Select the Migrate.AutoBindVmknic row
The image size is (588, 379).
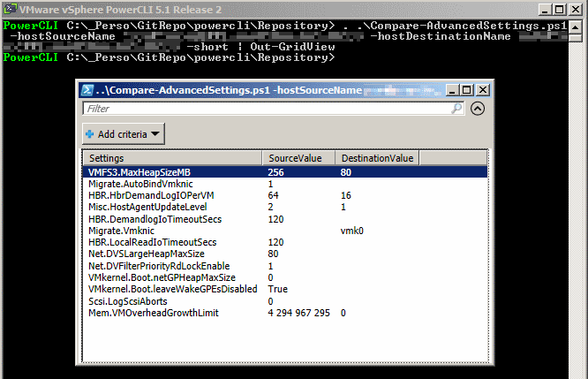pos(285,184)
